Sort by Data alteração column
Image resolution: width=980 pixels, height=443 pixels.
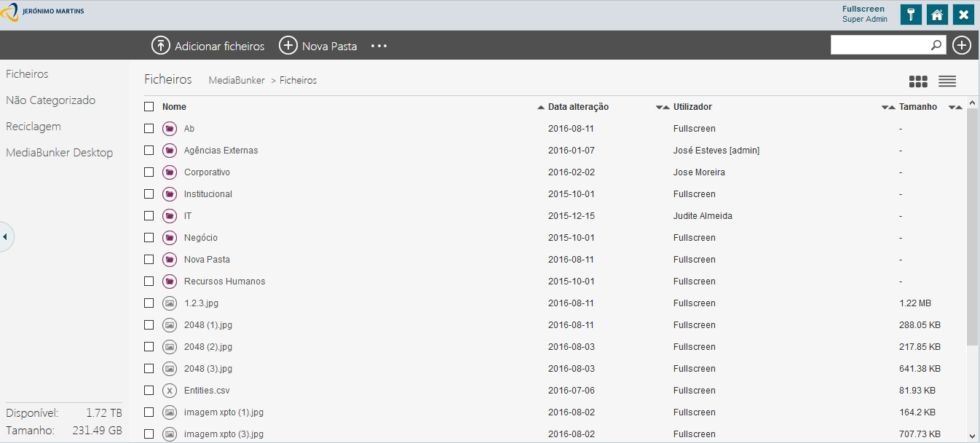pos(578,107)
